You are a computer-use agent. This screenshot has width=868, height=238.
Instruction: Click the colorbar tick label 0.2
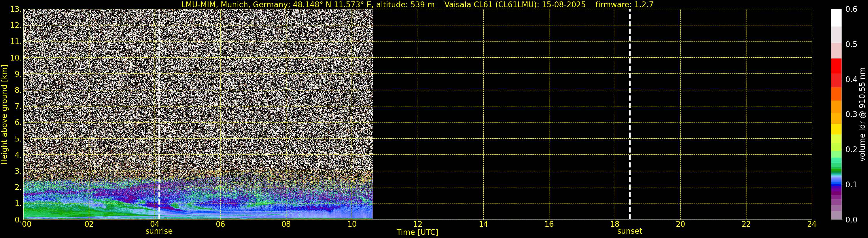pyautogui.click(x=852, y=149)
